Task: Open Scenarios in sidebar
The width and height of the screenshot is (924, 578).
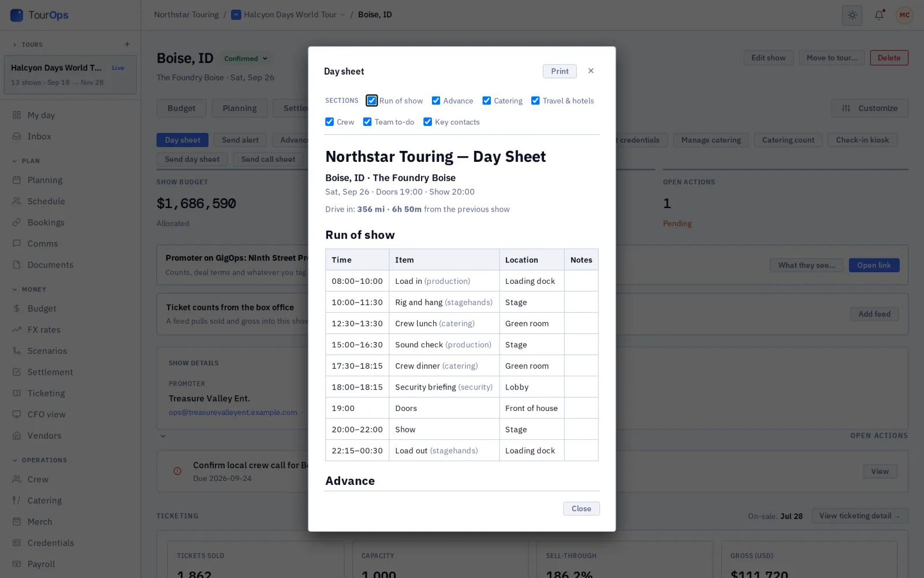Action: click(x=47, y=351)
